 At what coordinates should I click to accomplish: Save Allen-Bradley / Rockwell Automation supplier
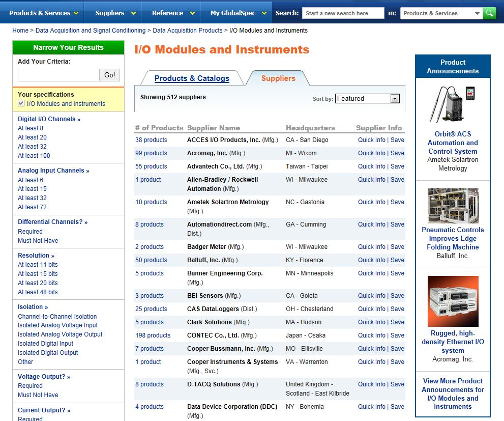click(x=397, y=180)
